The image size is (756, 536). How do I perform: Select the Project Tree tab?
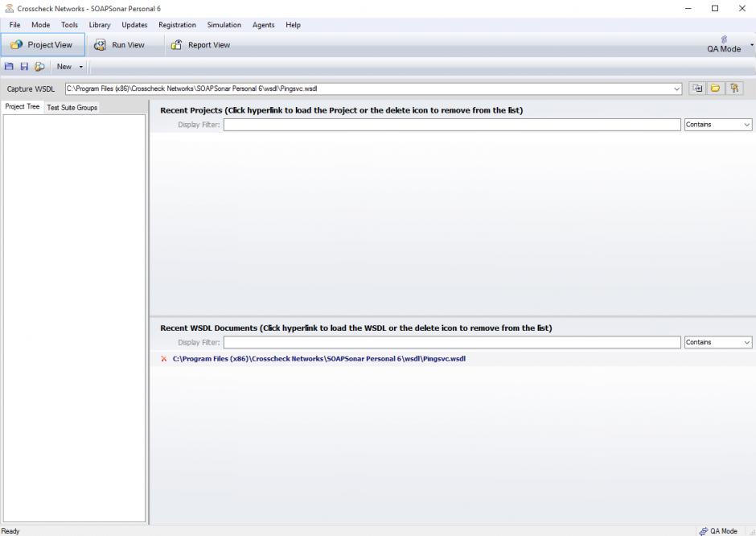(23, 106)
